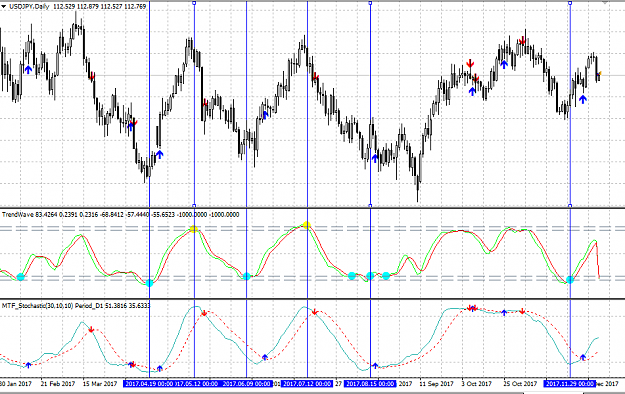The height and width of the screenshot is (394, 625).
Task: Select cyan TrendWave dot on the November 29 line
Action: (570, 280)
